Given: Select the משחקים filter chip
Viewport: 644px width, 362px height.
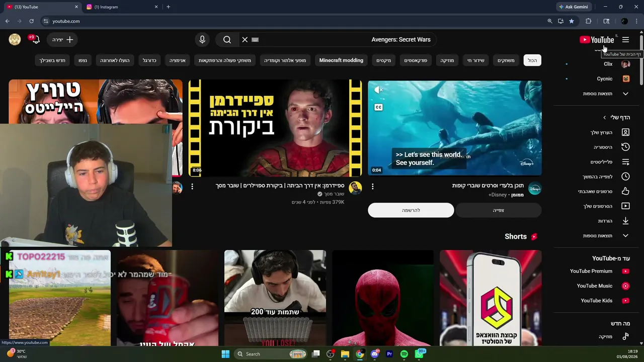Looking at the screenshot, I should (x=506, y=60).
